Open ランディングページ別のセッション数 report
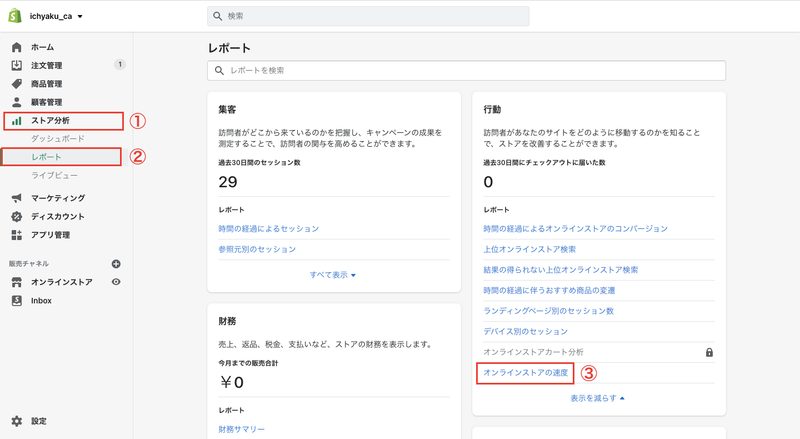The image size is (800, 439). (548, 311)
